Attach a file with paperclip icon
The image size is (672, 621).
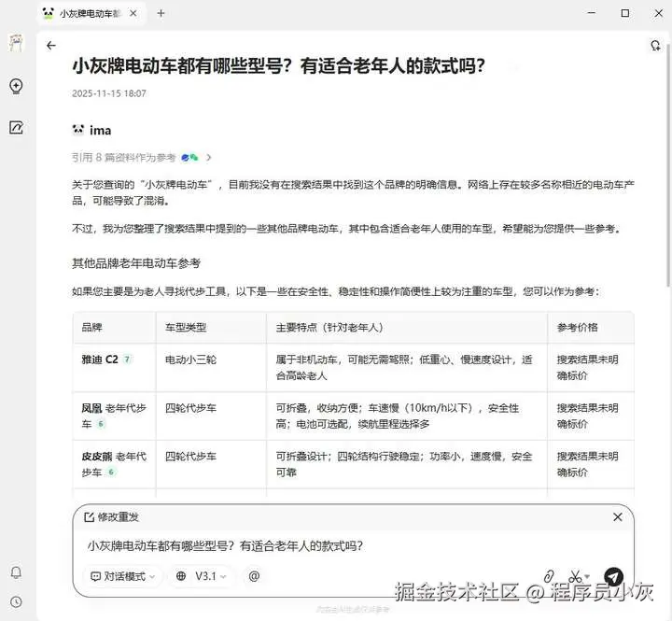point(549,576)
